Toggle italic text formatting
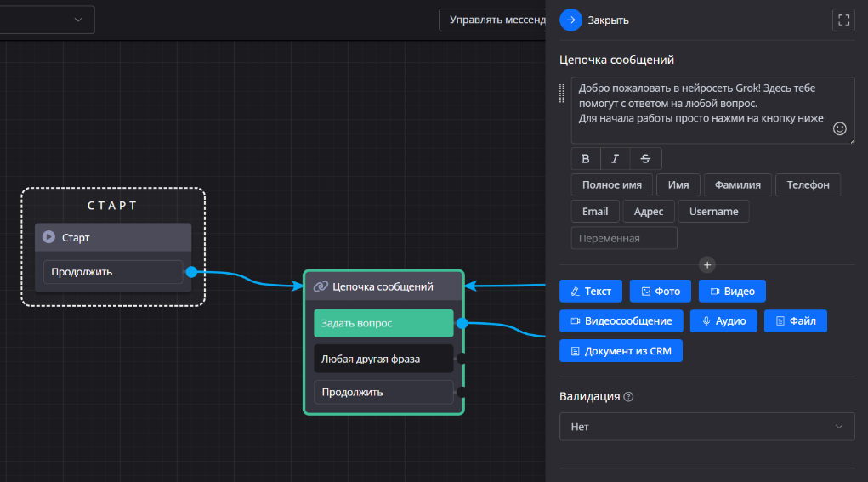Screen dimensions: 868x482 click(x=615, y=159)
